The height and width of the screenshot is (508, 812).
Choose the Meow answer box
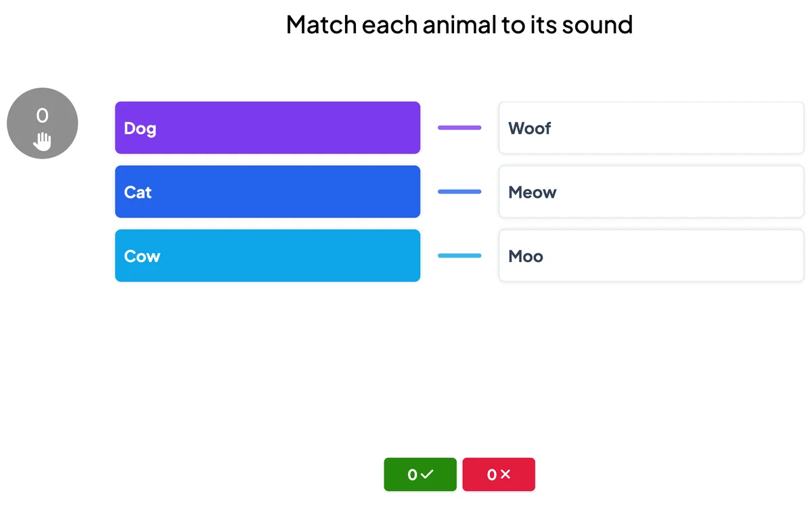tap(651, 192)
